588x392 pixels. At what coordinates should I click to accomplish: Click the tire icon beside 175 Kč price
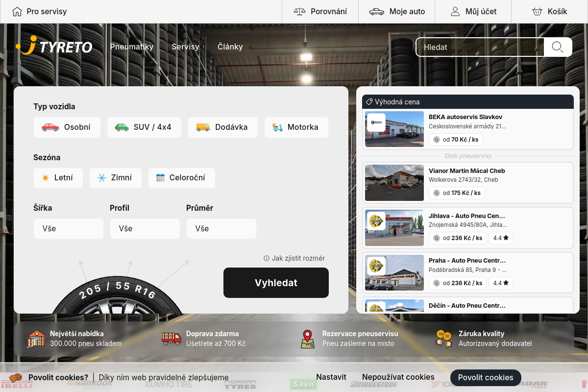pyautogui.click(x=437, y=193)
